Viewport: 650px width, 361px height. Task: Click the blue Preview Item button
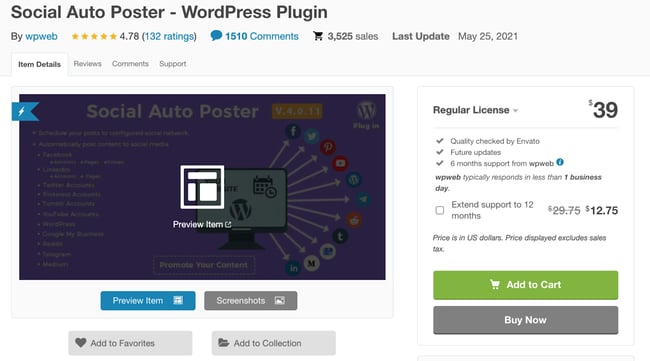coord(148,300)
